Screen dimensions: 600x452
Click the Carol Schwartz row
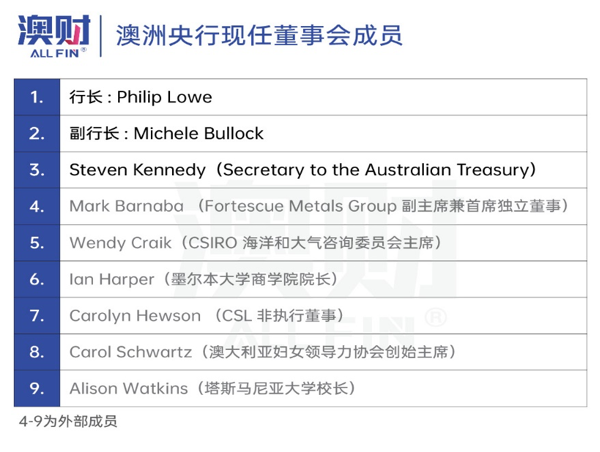click(x=323, y=352)
